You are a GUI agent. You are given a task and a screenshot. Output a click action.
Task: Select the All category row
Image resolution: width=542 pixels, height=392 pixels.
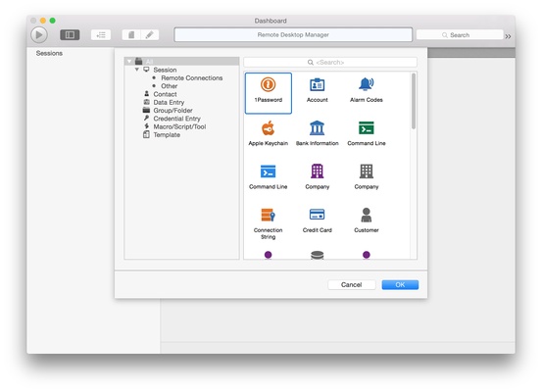click(x=182, y=62)
